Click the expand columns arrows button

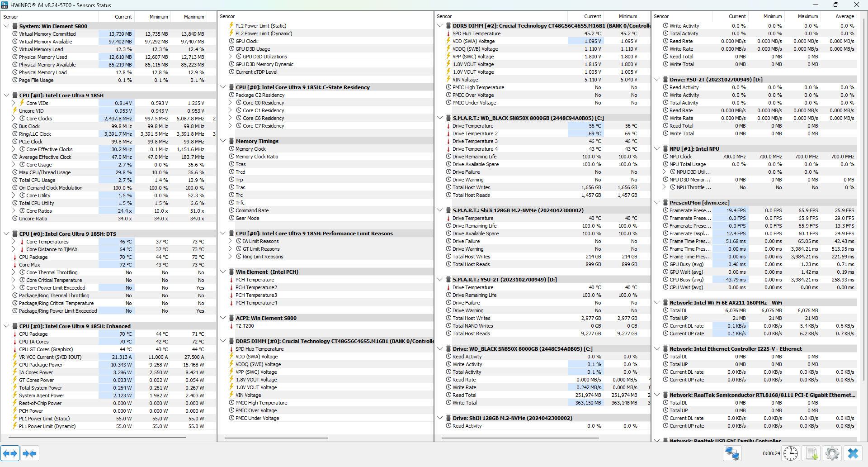10,453
